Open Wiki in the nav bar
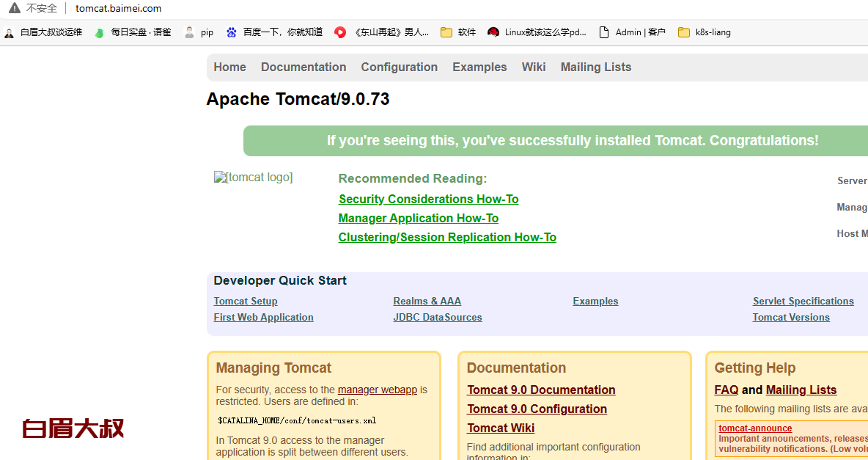Image resolution: width=868 pixels, height=460 pixels. (534, 67)
